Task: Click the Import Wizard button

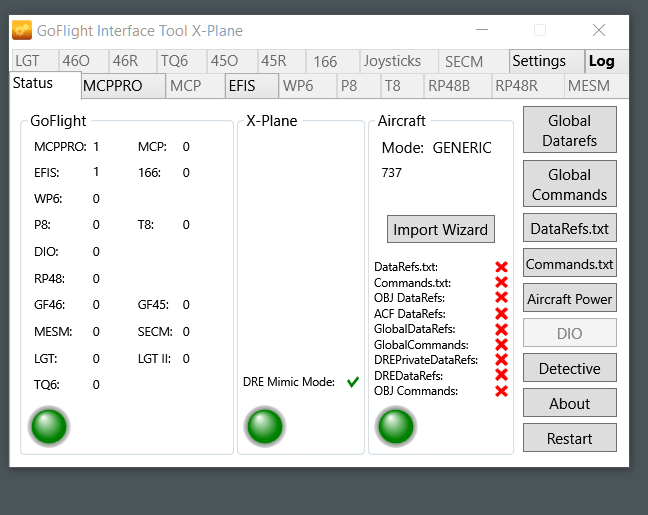Action: point(440,229)
